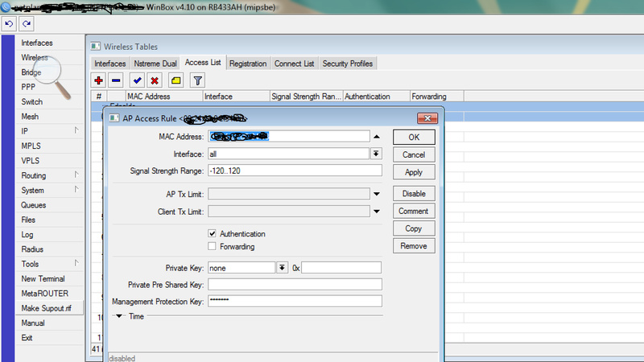
Task: Click the MAC Address input field
Action: coord(289,136)
